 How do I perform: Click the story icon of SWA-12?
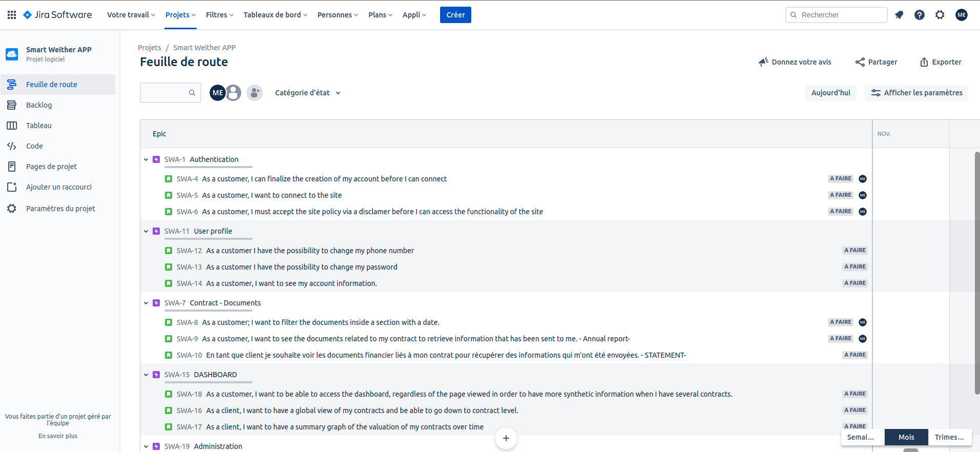(x=169, y=251)
